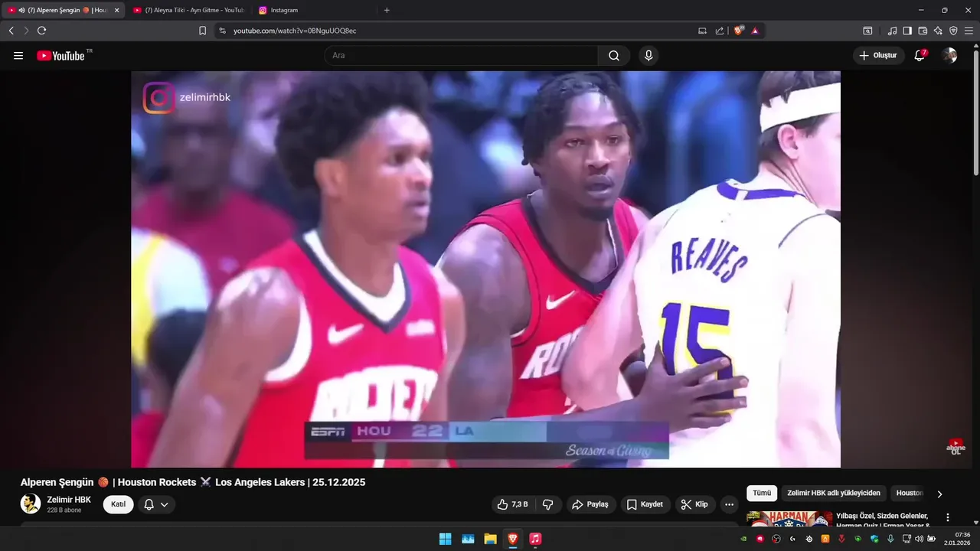
Task: Open the Brave Shields lion icon
Action: tap(739, 31)
